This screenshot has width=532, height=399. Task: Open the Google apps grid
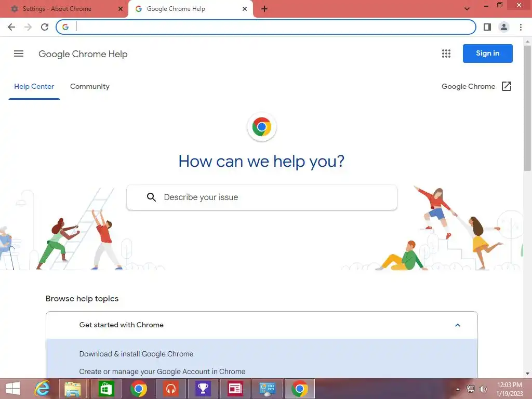(446, 54)
